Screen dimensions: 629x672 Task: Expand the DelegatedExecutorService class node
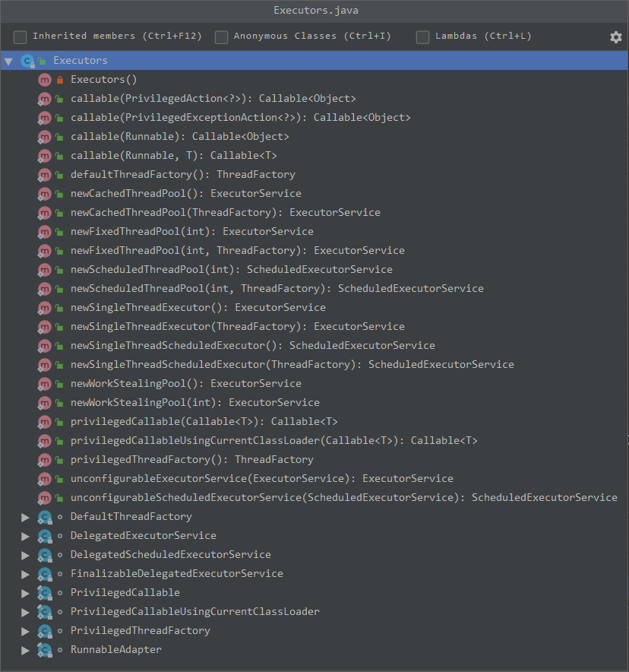coord(26,536)
